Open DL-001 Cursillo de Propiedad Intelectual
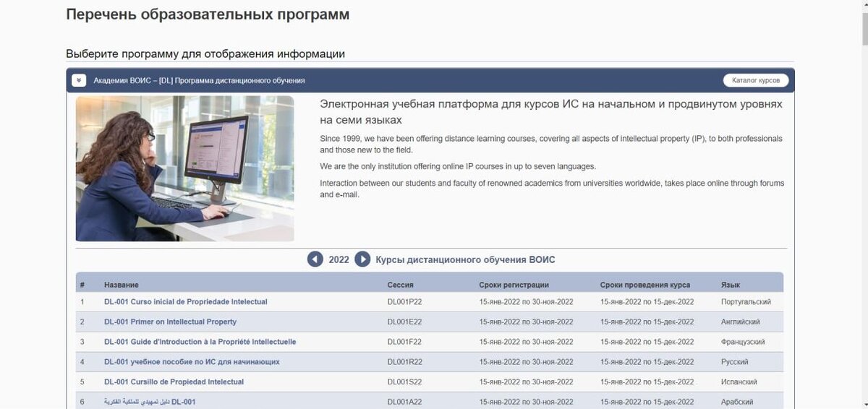This screenshot has width=868, height=409. pyautogui.click(x=174, y=382)
